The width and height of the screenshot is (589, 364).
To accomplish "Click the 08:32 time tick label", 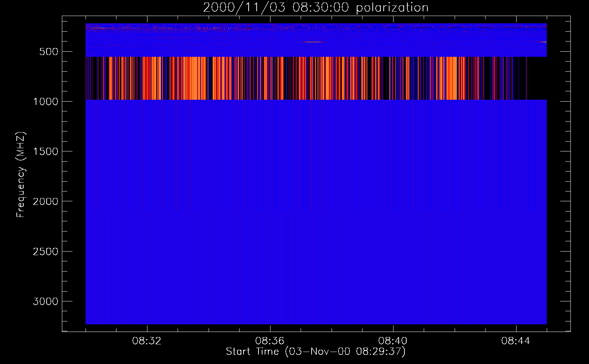I will pyautogui.click(x=147, y=341).
